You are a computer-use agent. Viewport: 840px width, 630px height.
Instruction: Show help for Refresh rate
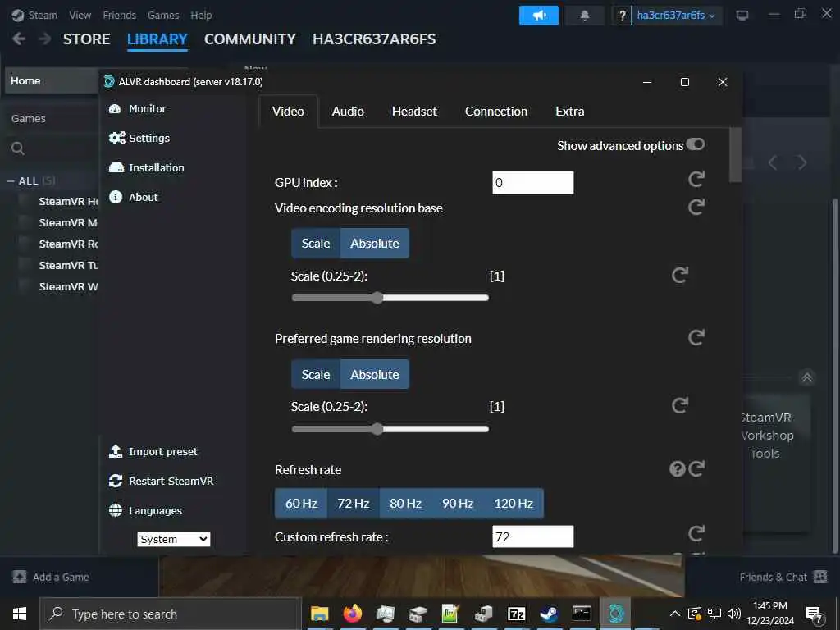click(677, 469)
